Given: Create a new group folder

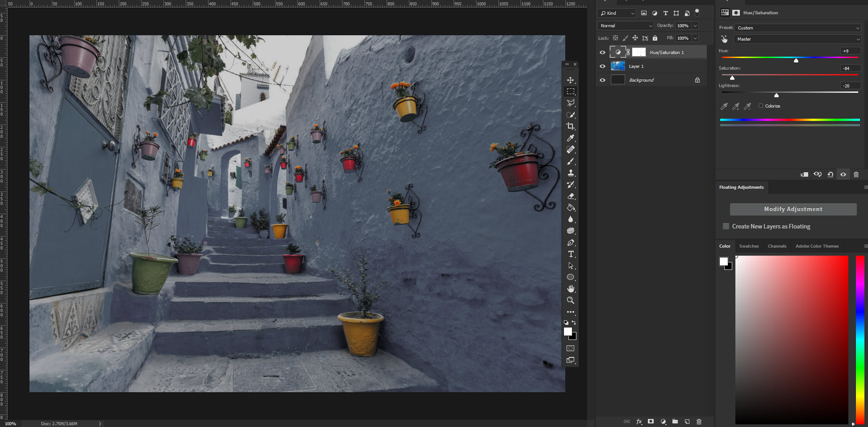Looking at the screenshot, I should point(675,421).
